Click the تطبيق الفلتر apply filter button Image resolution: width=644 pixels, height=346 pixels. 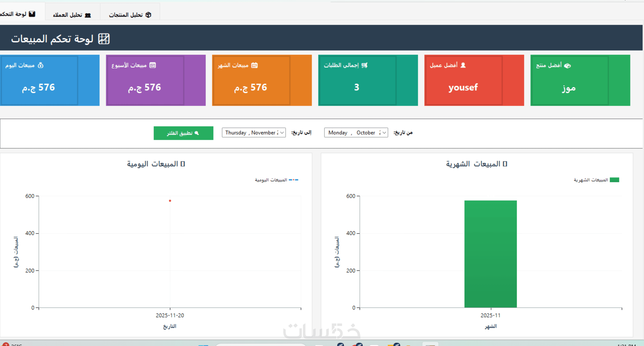point(183,133)
